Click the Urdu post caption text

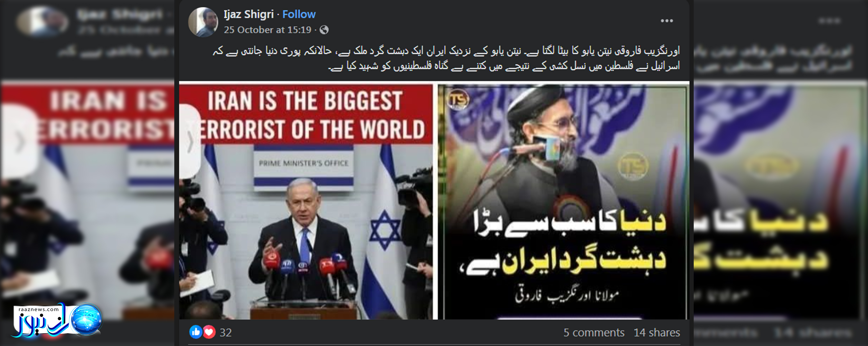pos(446,58)
